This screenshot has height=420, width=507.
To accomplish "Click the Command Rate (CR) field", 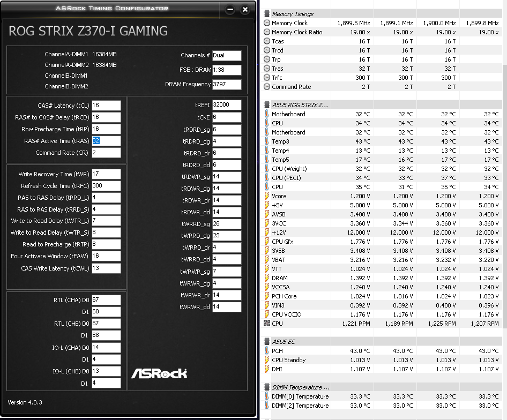I will tap(106, 153).
